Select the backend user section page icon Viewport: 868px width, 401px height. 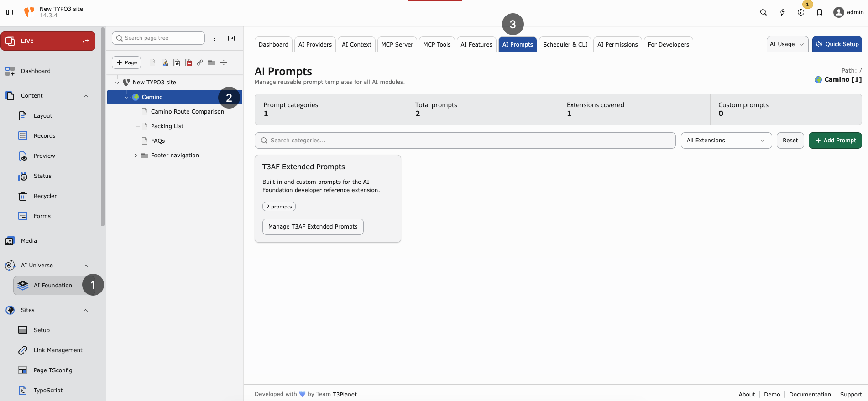point(165,62)
